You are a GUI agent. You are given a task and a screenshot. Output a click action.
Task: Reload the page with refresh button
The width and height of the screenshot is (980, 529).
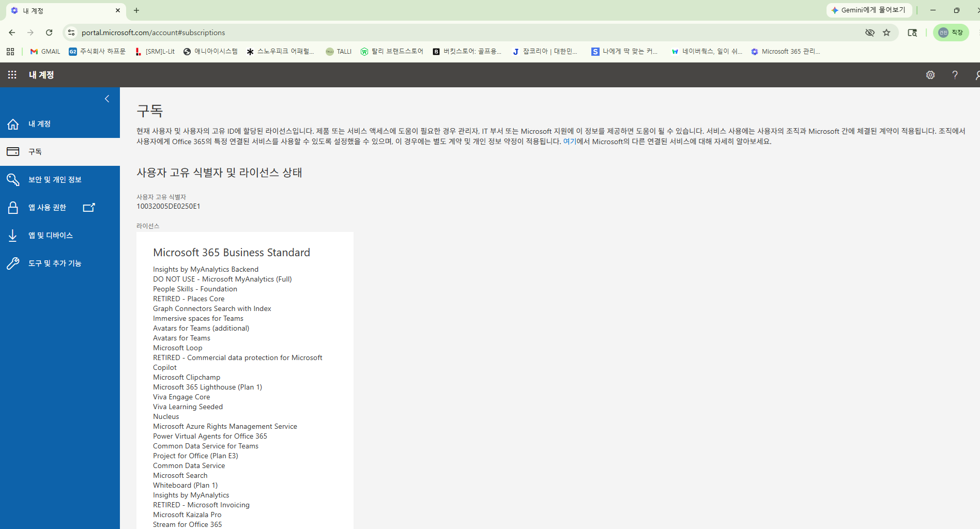(x=49, y=33)
